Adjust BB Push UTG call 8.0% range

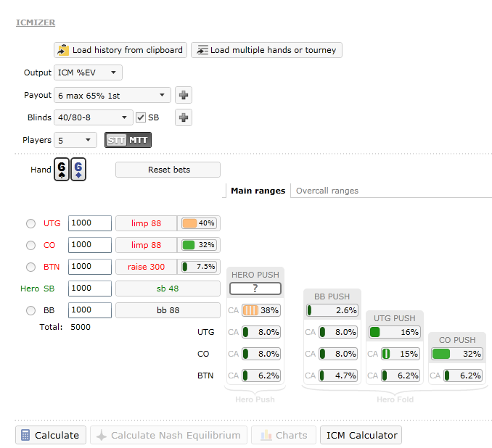pyautogui.click(x=338, y=332)
